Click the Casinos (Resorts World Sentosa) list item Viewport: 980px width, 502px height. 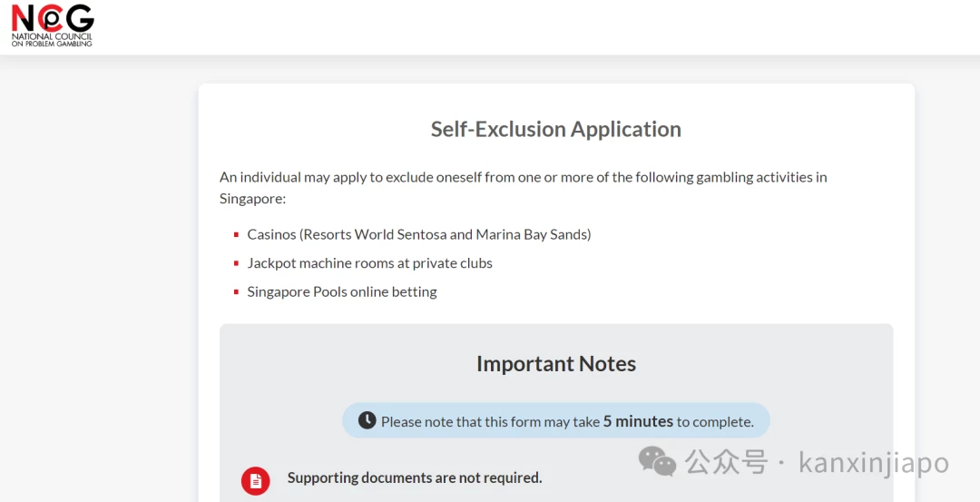[418, 234]
